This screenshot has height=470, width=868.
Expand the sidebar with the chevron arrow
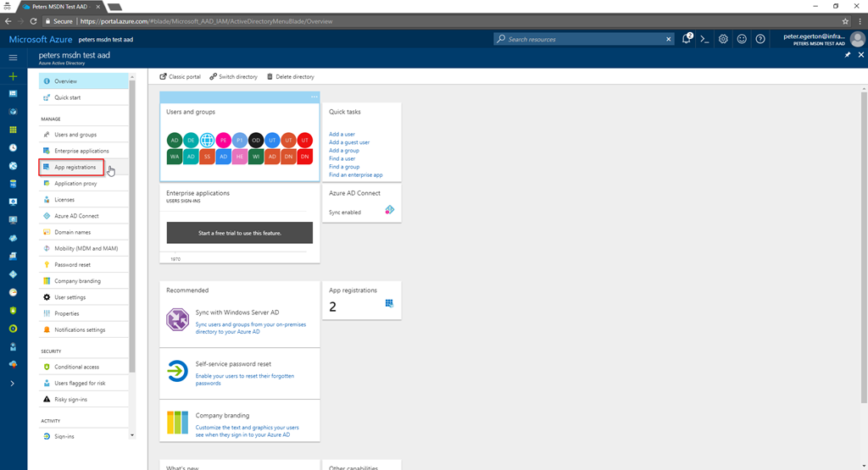point(13,384)
